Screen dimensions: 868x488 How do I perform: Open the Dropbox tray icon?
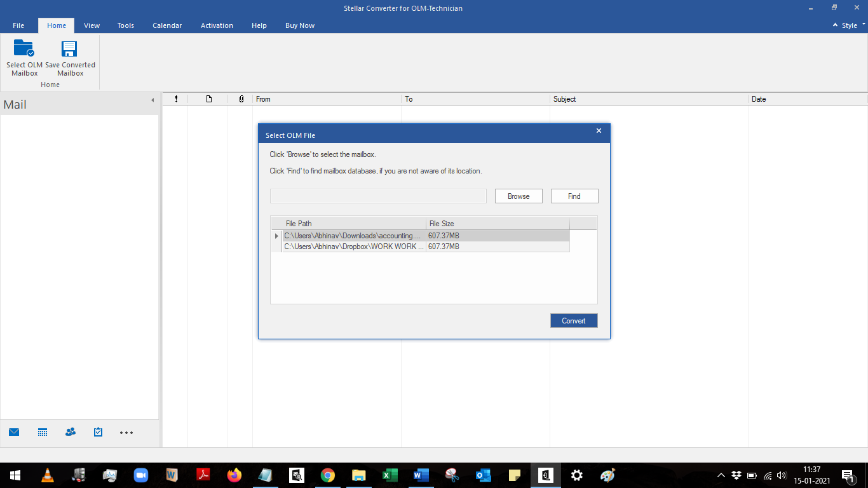(x=736, y=475)
